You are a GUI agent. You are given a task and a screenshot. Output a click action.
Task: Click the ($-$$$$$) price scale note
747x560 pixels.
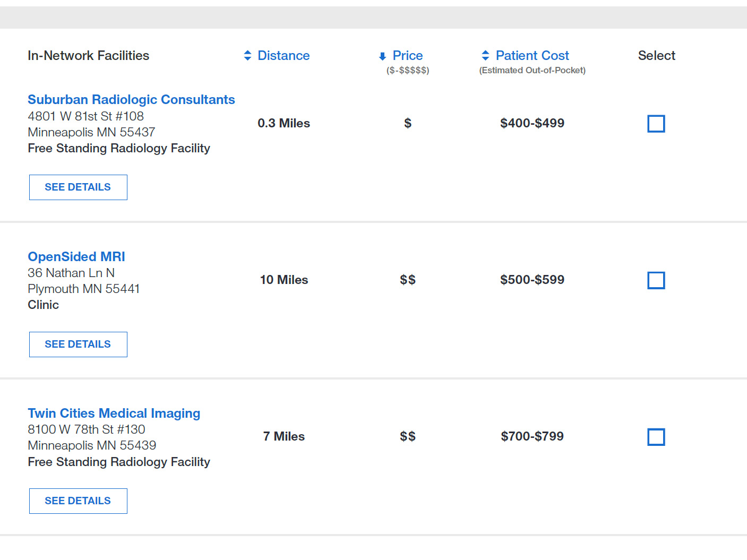tap(408, 70)
